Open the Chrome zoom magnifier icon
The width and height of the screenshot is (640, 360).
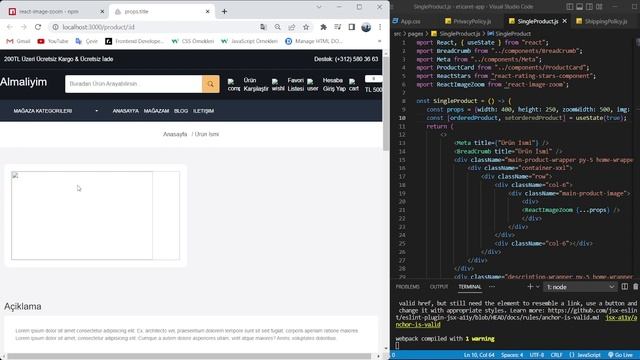(278, 27)
